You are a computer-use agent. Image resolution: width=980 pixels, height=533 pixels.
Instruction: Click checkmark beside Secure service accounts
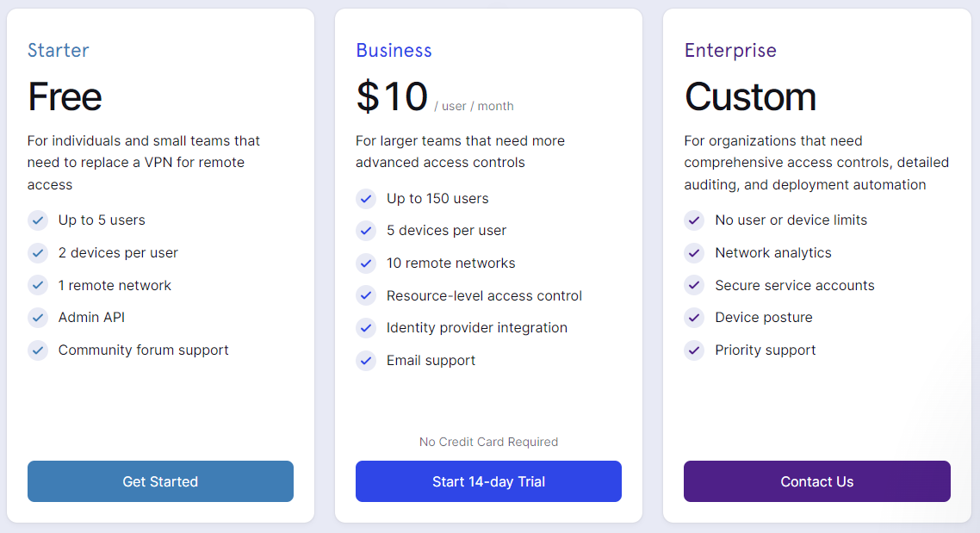tap(694, 285)
